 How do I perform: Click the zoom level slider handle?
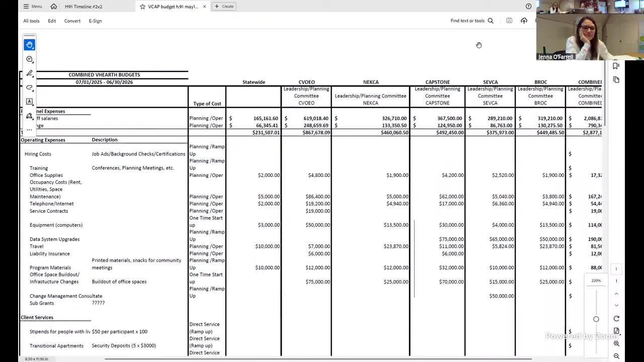click(596, 319)
